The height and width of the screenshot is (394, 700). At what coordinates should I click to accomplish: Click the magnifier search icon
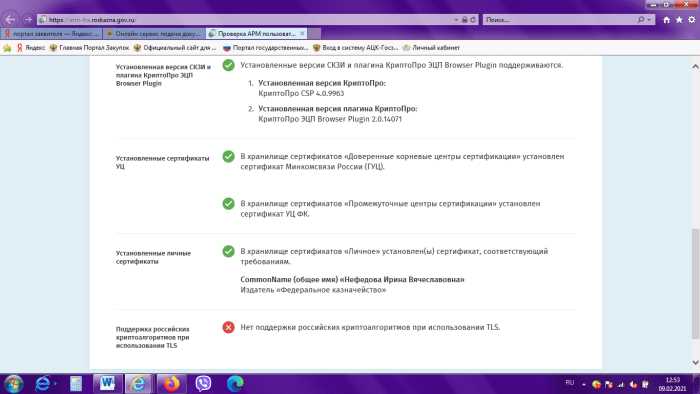pos(641,20)
